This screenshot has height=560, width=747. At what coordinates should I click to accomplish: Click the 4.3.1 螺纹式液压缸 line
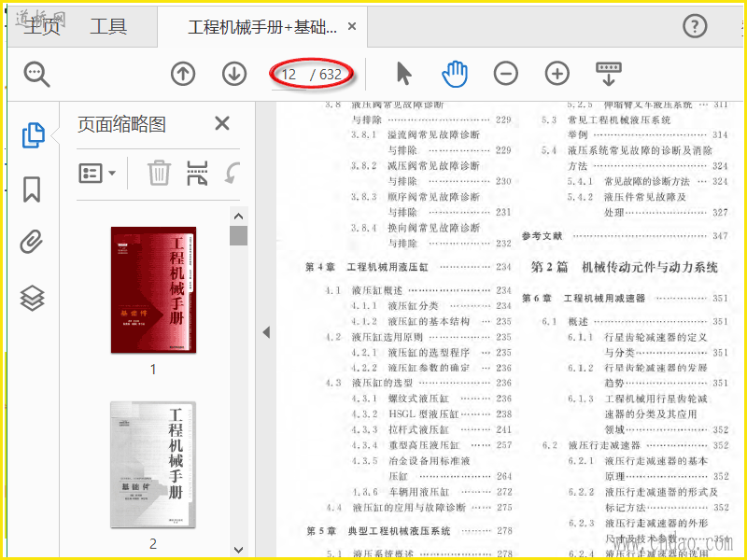coord(431,399)
